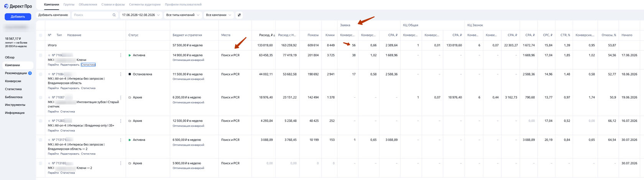This screenshot has height=180, width=644.
Task: Click archive folder icon of Владимир only 35+ row
Action: pos(130,121)
